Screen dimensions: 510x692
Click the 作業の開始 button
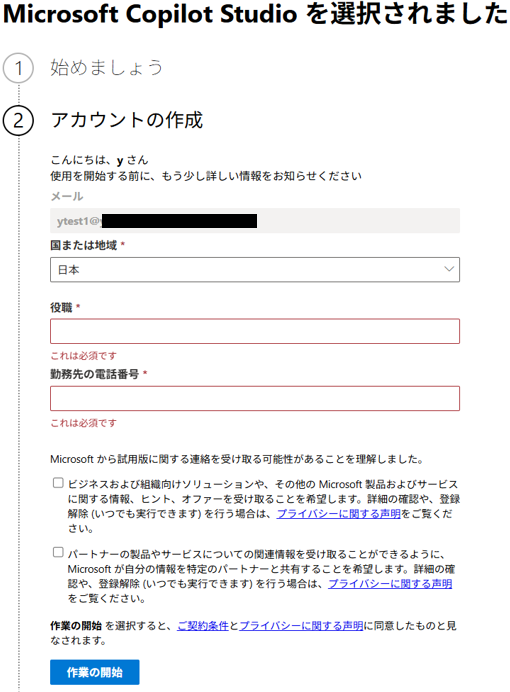coord(94,672)
